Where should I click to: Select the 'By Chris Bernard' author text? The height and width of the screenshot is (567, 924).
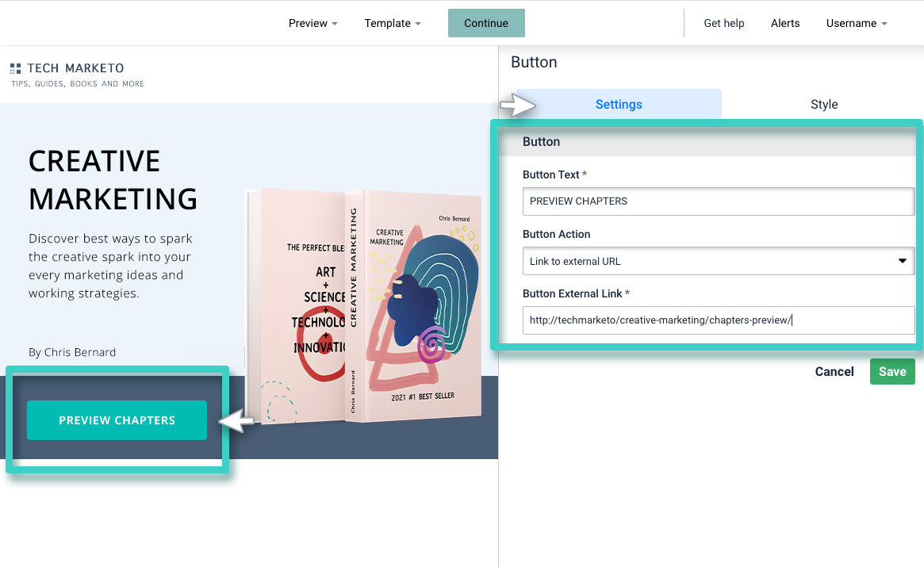[x=72, y=352]
